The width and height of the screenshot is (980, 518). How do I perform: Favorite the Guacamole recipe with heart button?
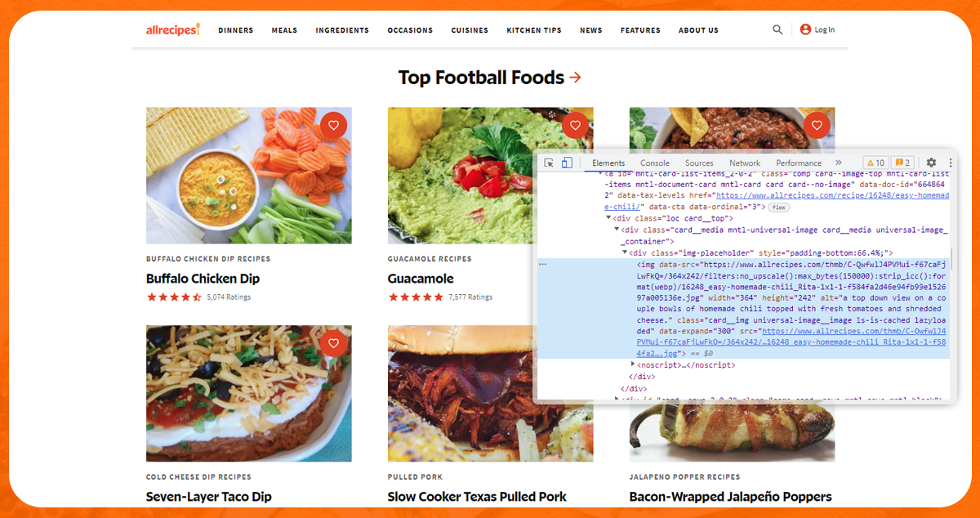point(575,125)
